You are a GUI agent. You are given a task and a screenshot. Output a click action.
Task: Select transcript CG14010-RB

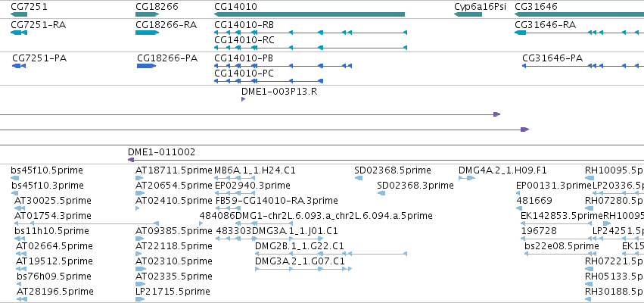(x=244, y=25)
